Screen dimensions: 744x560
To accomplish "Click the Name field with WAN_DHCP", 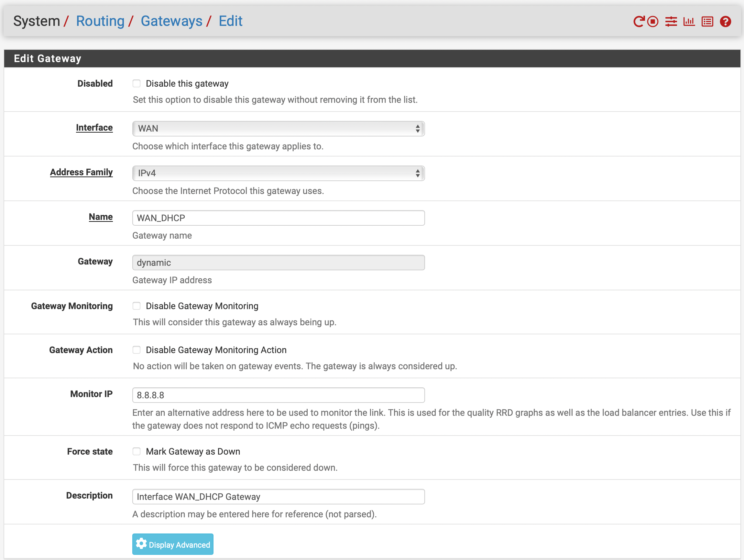I will tap(278, 218).
